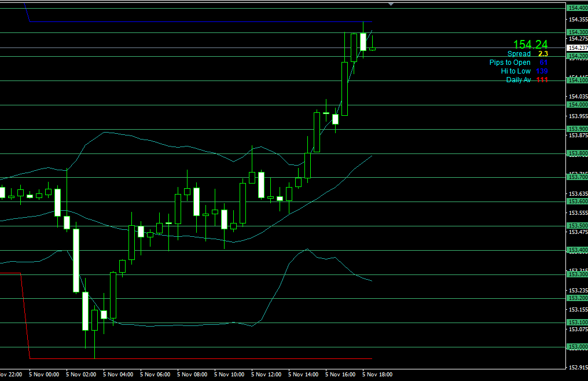Click the chart shift triangle marker at top
The image size is (588, 381).
point(391,3)
